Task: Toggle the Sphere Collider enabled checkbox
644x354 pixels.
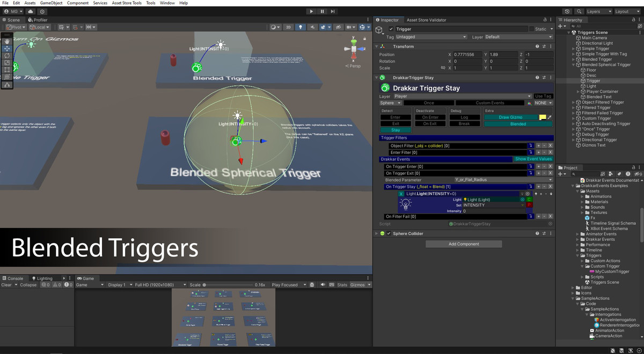Action: point(389,233)
